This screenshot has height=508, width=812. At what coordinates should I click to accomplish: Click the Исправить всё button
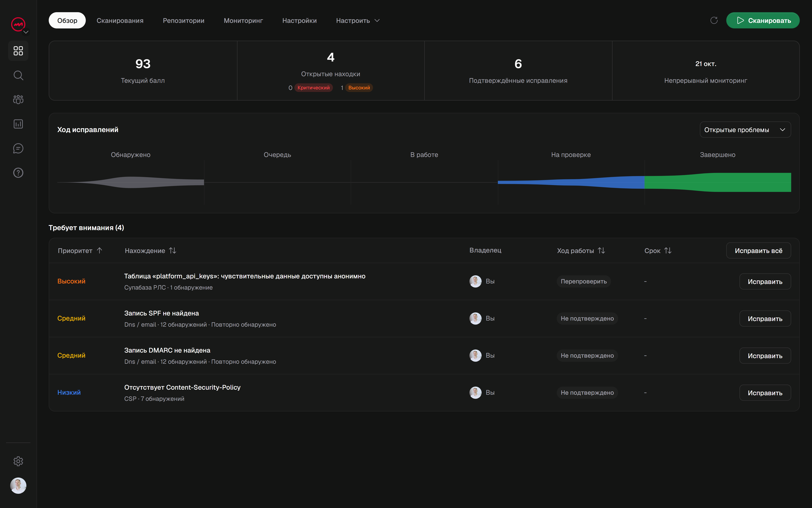click(x=758, y=251)
